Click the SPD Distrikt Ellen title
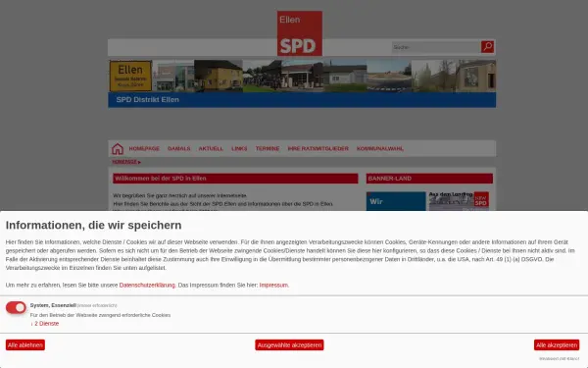The image size is (588, 368). click(x=147, y=100)
